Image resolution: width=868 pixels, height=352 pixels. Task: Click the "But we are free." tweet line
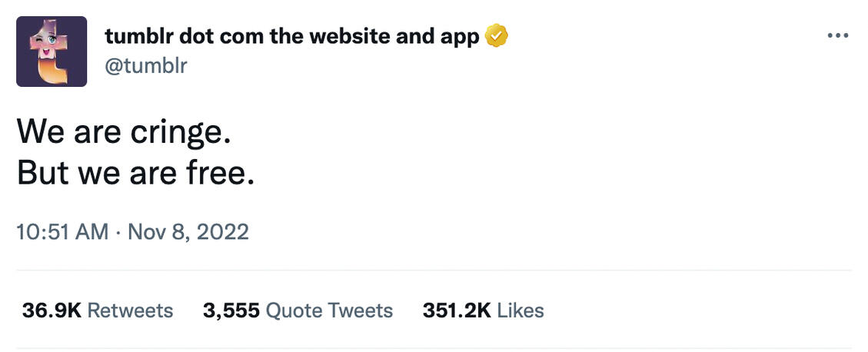(x=135, y=174)
